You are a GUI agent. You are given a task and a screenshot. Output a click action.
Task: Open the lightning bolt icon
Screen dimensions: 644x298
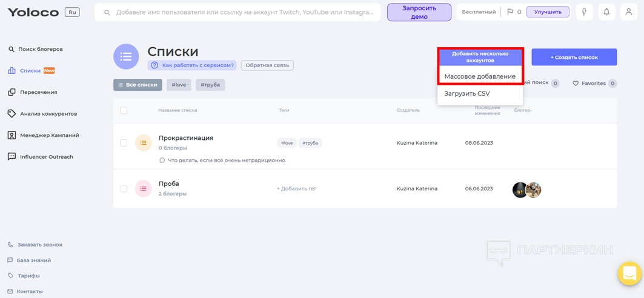pyautogui.click(x=585, y=12)
